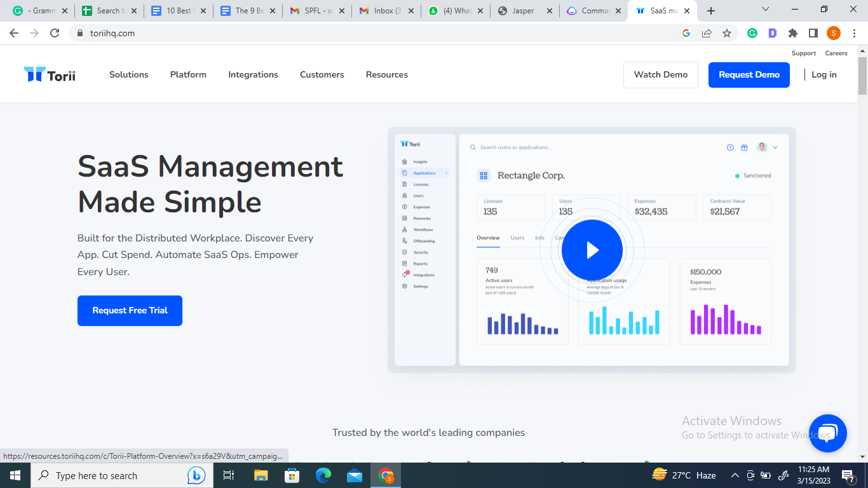This screenshot has height=488, width=868.
Task: Open Chrome's three-dot menu
Action: point(854,33)
